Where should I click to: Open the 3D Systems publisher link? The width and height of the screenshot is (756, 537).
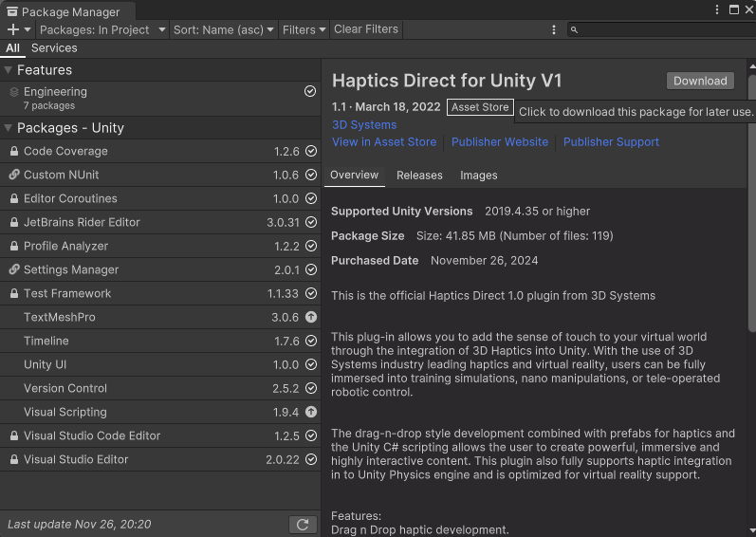point(364,125)
